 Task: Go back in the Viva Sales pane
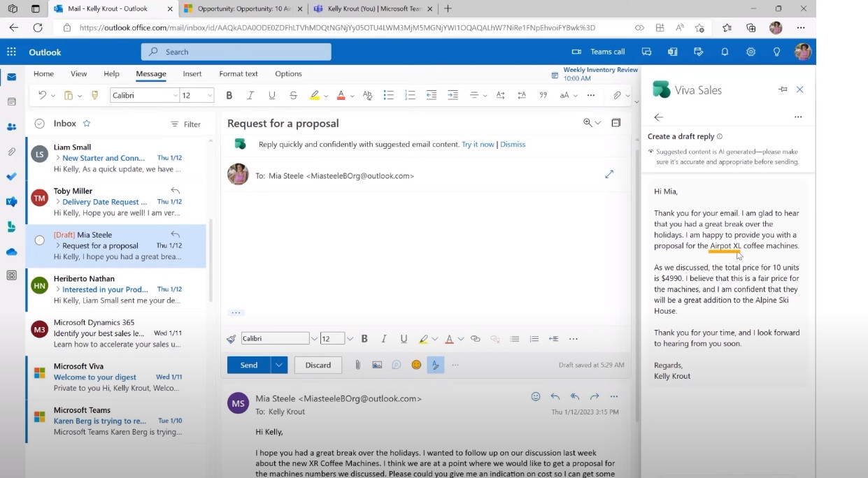(x=658, y=117)
